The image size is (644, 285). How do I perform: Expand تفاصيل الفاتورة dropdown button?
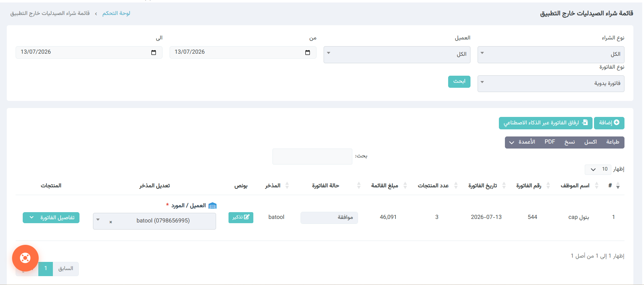[x=51, y=217]
